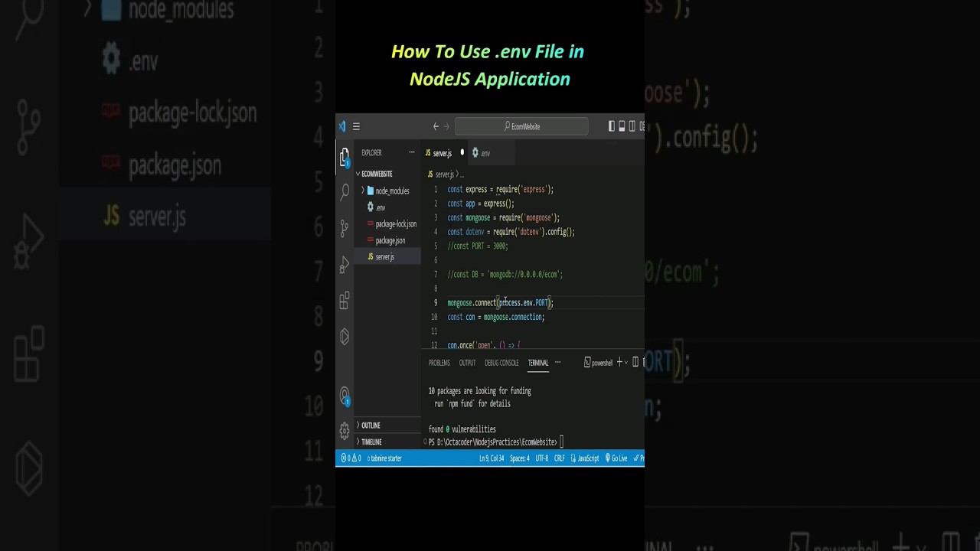Click the Spaces: 4 indentation indicator

coord(520,458)
